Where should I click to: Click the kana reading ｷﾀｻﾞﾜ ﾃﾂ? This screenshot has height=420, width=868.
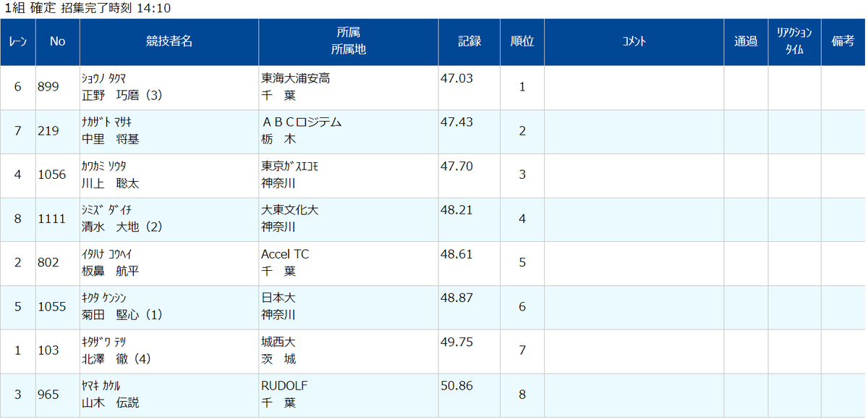pos(105,342)
